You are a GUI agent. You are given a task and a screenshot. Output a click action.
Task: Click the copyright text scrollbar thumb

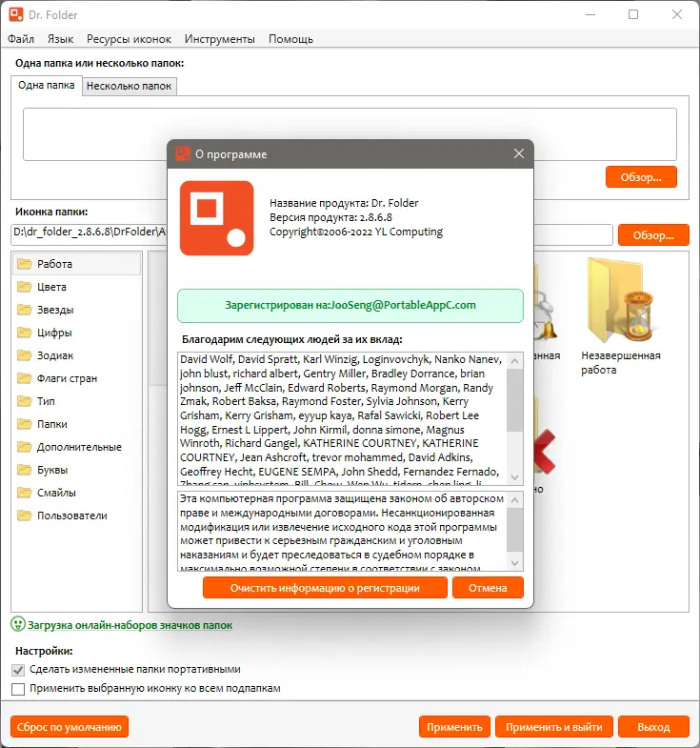click(514, 530)
